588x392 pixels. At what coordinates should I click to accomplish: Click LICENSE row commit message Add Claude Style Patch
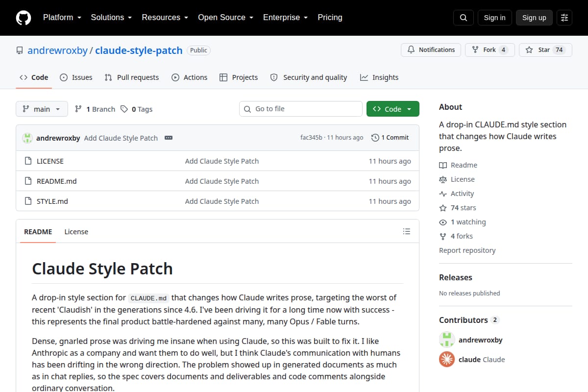click(222, 161)
